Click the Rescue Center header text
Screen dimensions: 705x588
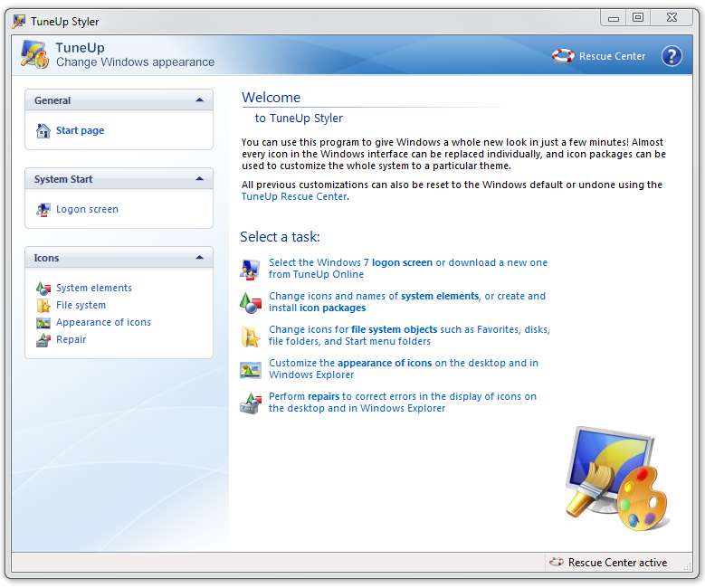[612, 56]
